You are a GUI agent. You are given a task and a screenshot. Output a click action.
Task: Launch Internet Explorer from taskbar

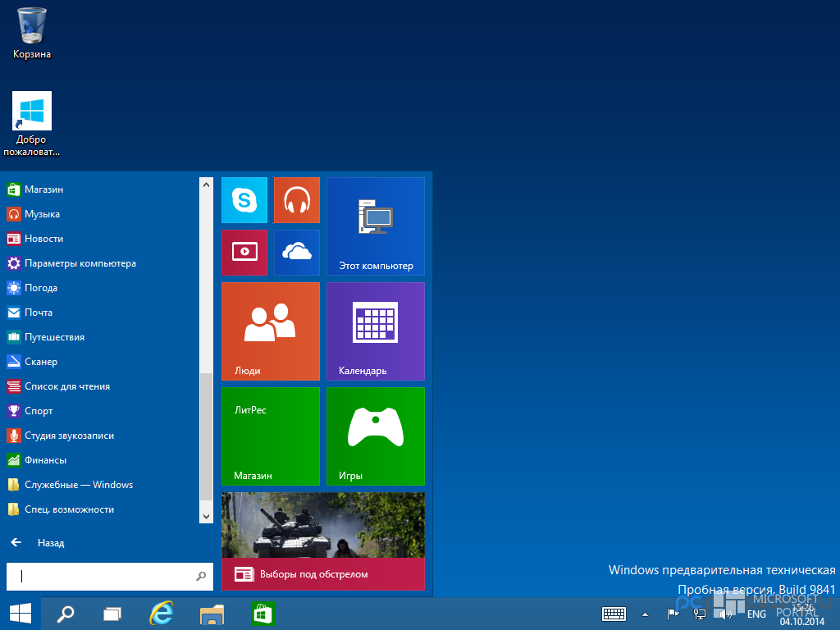[162, 614]
